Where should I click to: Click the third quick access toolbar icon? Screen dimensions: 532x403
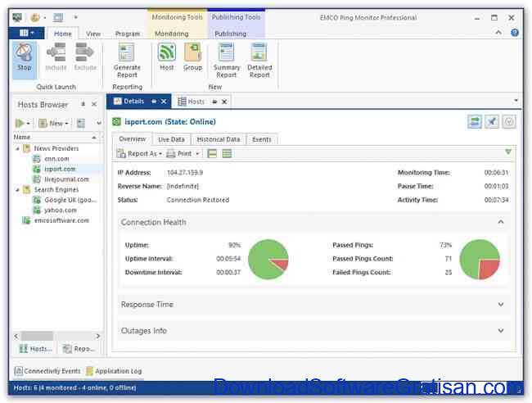(x=58, y=17)
